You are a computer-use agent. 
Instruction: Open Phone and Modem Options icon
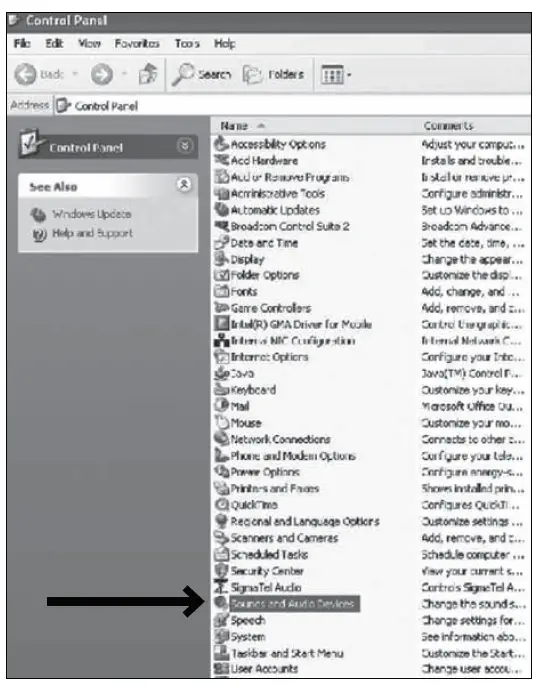(x=221, y=456)
